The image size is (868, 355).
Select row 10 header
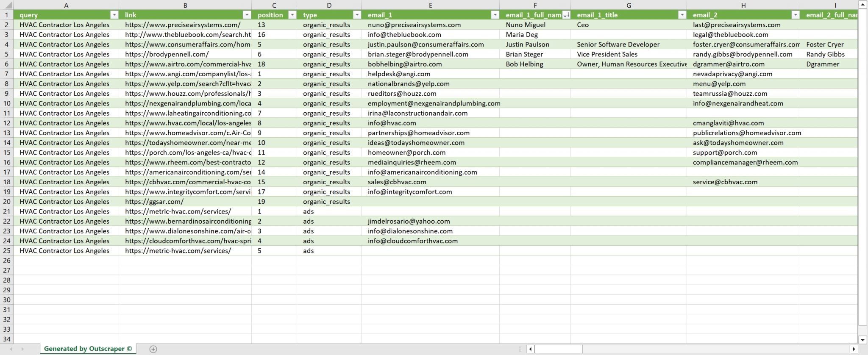pyautogui.click(x=7, y=103)
